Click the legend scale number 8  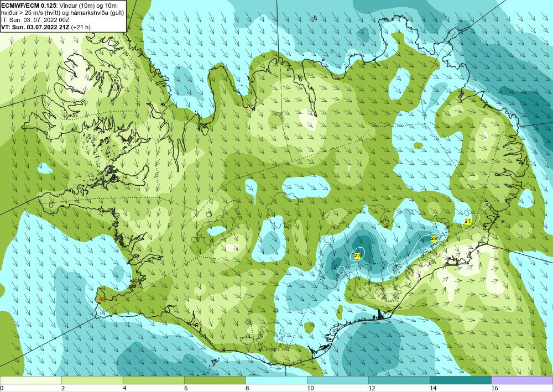[x=247, y=389]
